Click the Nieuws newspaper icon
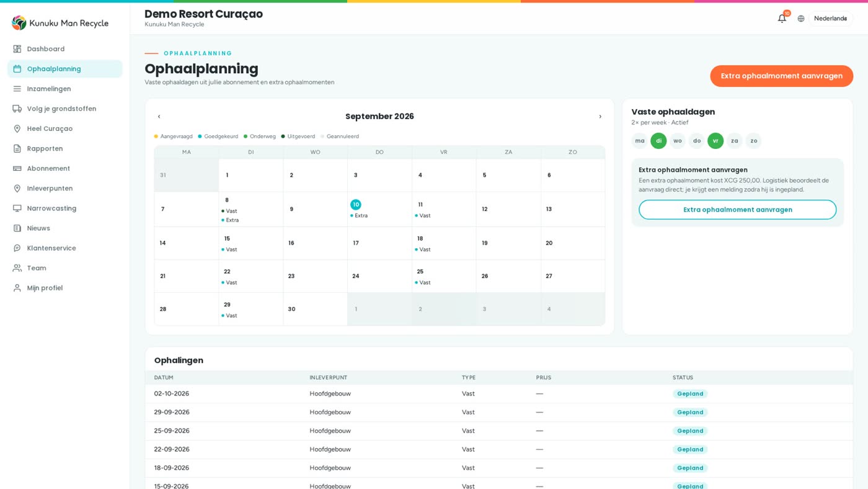The width and height of the screenshot is (868, 489). click(17, 228)
